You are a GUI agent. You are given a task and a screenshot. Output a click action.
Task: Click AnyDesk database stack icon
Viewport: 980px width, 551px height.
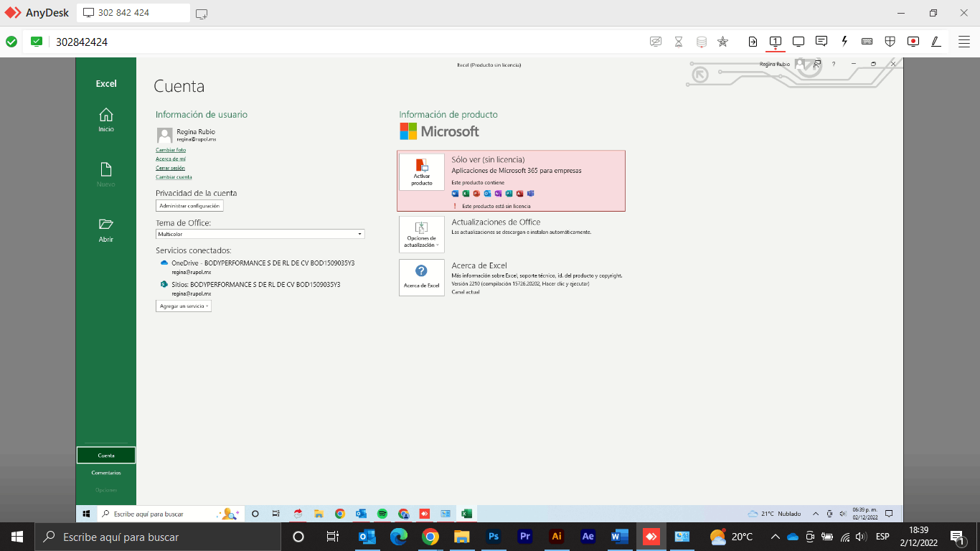[702, 42]
